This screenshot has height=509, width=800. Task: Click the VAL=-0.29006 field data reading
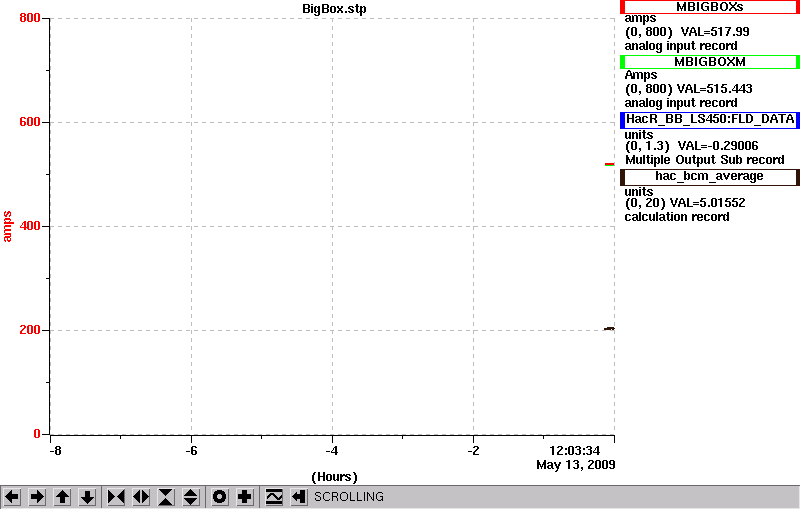coord(718,146)
